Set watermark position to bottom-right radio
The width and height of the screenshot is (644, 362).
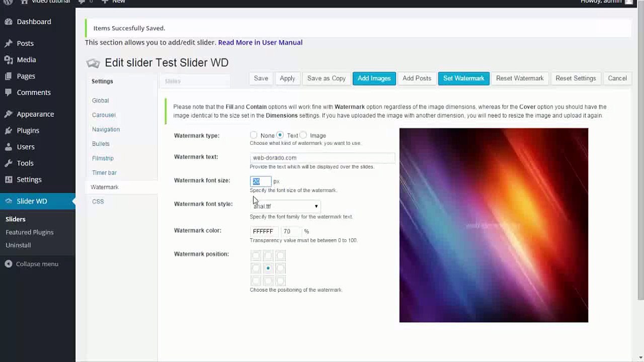point(281,281)
